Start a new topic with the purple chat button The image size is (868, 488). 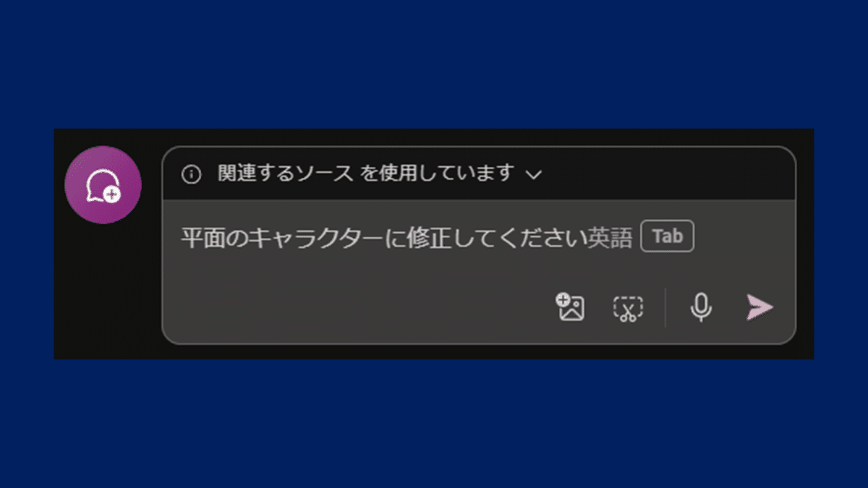(x=103, y=185)
